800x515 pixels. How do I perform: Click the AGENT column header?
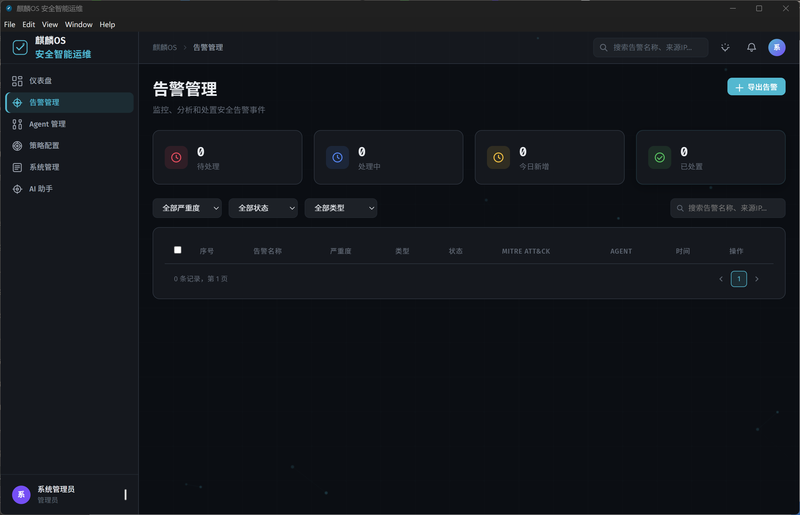[x=621, y=251]
